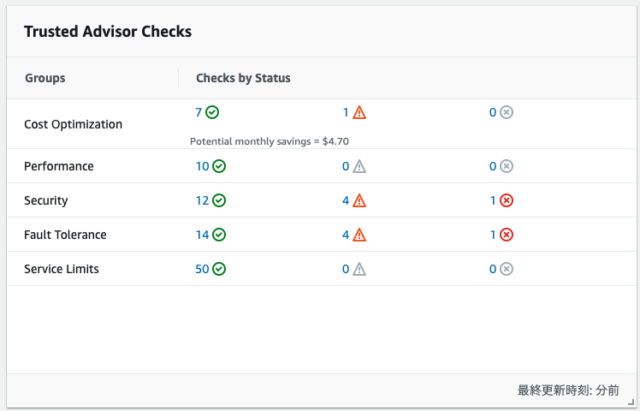
Task: Open the 14 passed Fault Tolerance checks
Action: (x=202, y=235)
